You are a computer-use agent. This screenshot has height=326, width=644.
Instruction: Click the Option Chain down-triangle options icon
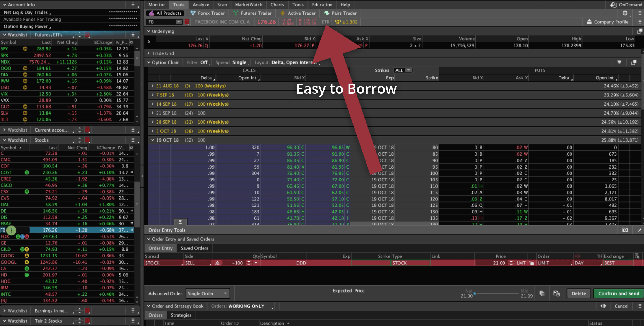tap(619, 62)
